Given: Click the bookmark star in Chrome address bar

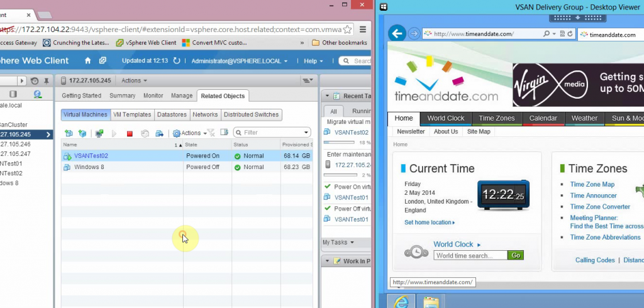Looking at the screenshot, I should pyautogui.click(x=348, y=29).
